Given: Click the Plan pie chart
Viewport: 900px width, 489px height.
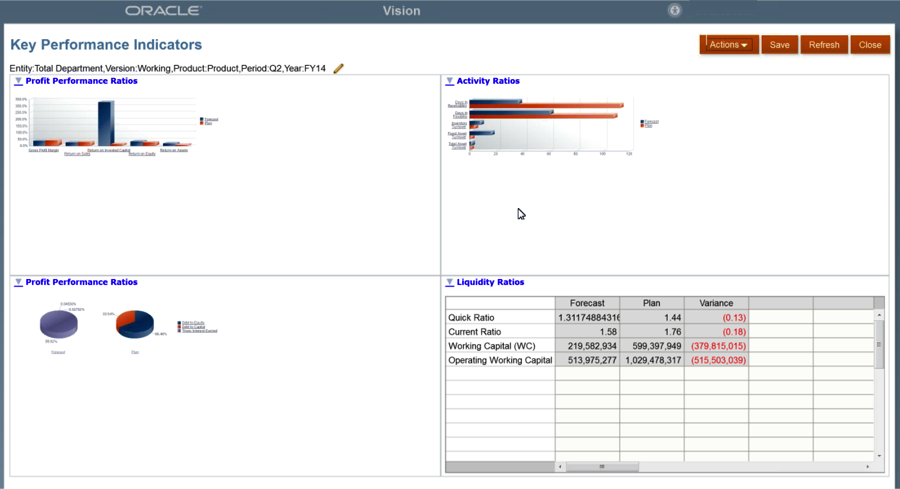Looking at the screenshot, I should [134, 324].
